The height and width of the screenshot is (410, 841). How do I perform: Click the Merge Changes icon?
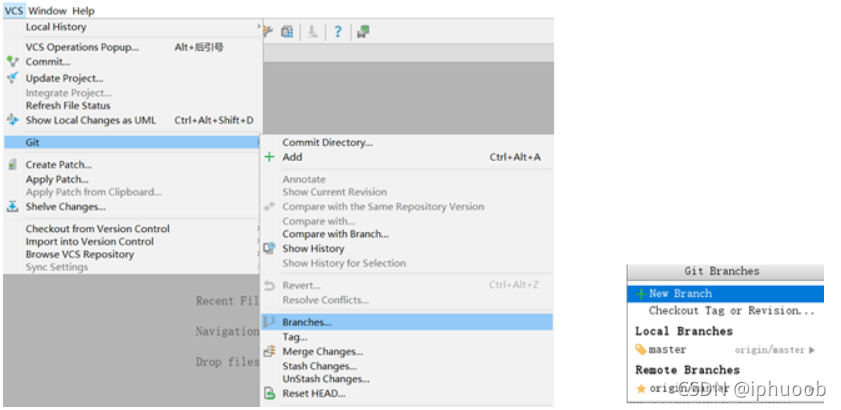coord(269,352)
